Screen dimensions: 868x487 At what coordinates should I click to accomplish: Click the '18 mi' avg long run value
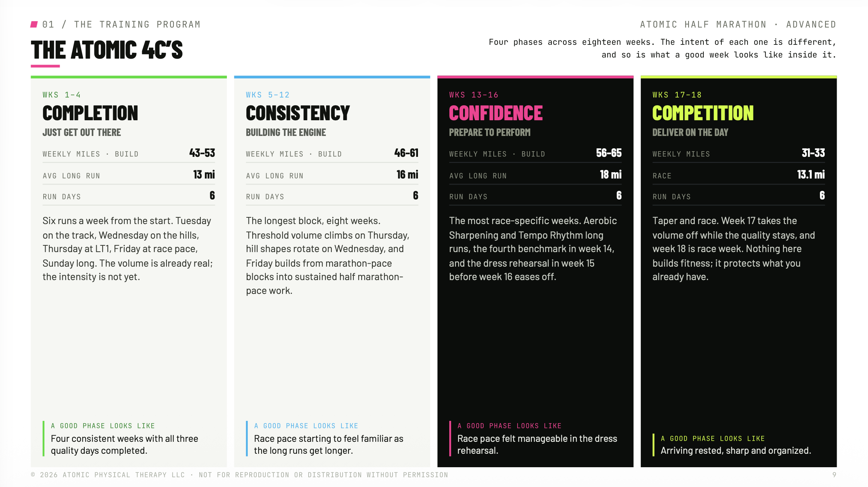coord(611,175)
